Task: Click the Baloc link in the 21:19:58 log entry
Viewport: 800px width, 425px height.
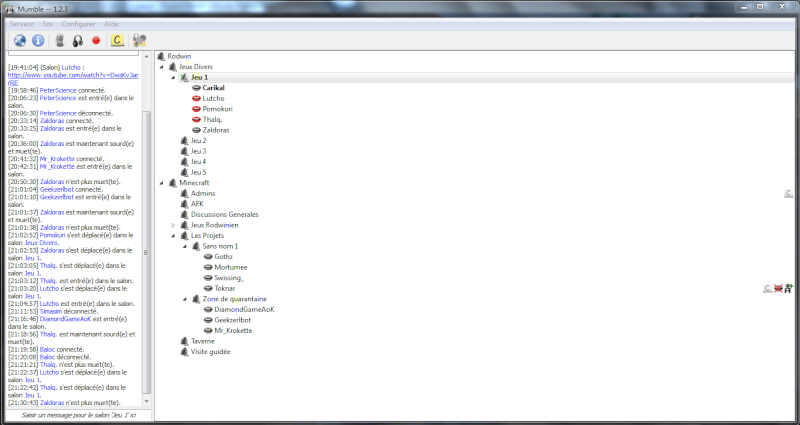Action: point(47,349)
